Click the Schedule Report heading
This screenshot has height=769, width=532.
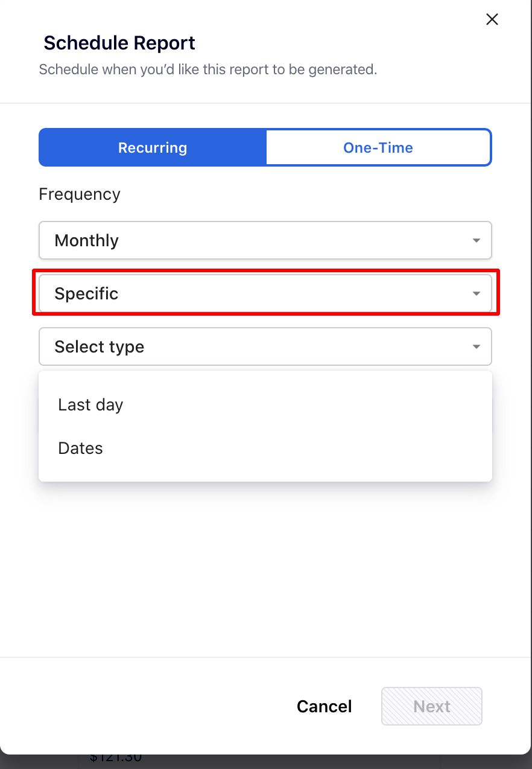pos(119,43)
